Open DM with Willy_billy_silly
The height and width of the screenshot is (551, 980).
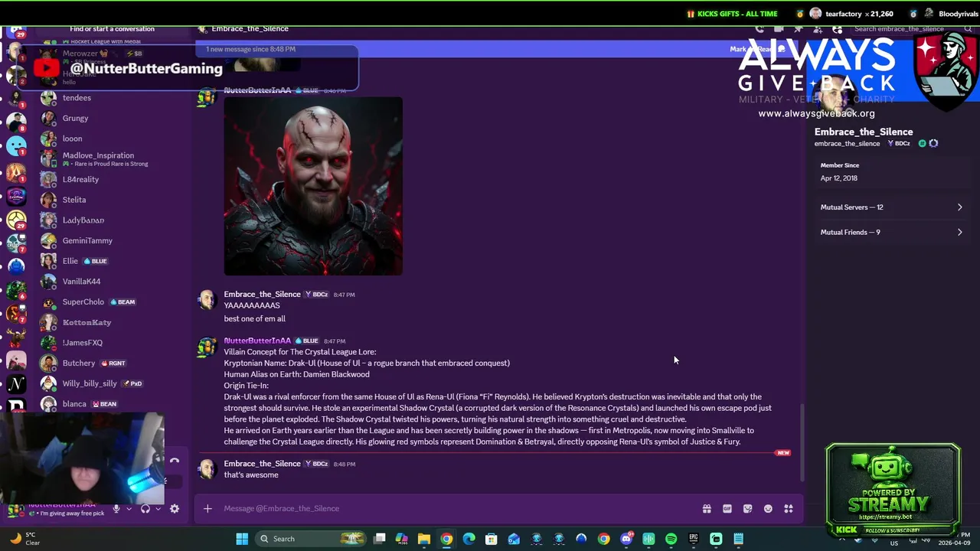(x=110, y=383)
